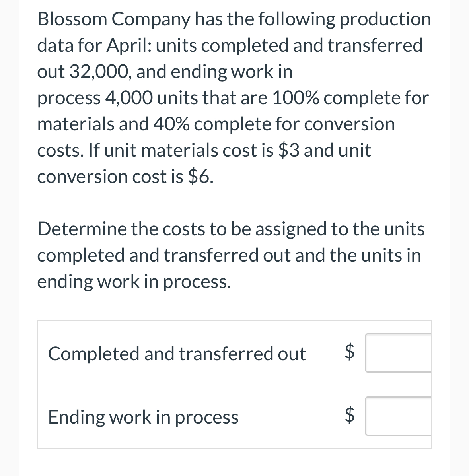Click the number 32,000 in the question text
469x476 pixels.
100,72
